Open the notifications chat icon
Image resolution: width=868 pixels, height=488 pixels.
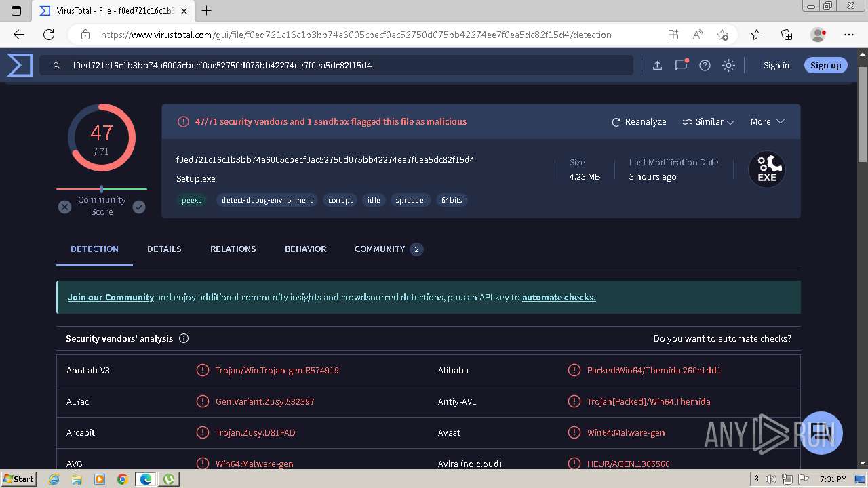tap(681, 65)
